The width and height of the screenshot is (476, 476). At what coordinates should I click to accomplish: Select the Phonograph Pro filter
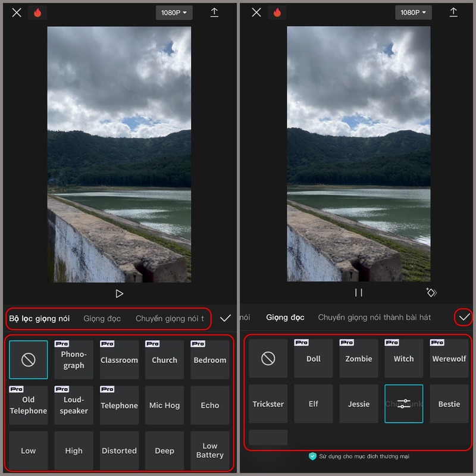point(74,360)
